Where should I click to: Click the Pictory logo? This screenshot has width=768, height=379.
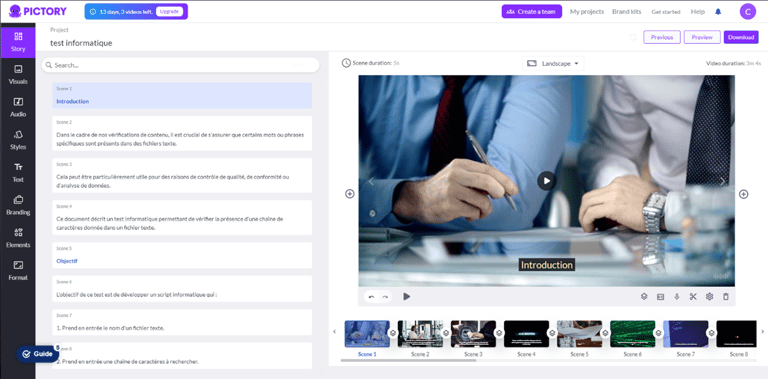coord(37,11)
